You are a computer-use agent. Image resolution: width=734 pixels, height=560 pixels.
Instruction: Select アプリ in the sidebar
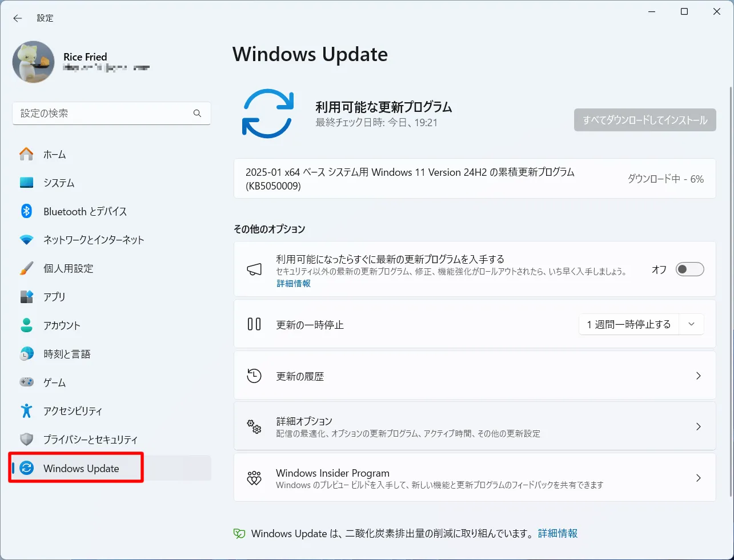point(111,297)
